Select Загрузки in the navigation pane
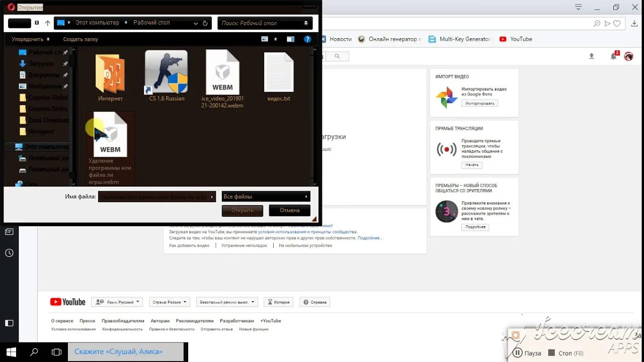The image size is (644, 362). (x=41, y=64)
